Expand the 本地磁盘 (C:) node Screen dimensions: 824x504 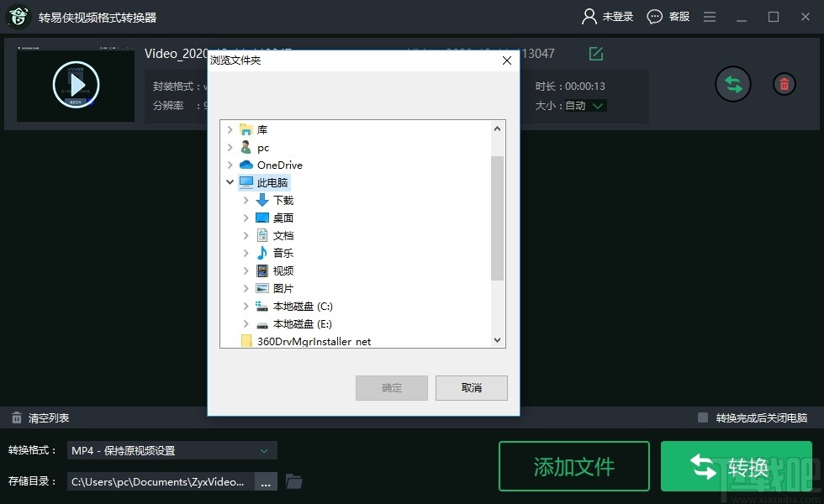[x=245, y=306]
